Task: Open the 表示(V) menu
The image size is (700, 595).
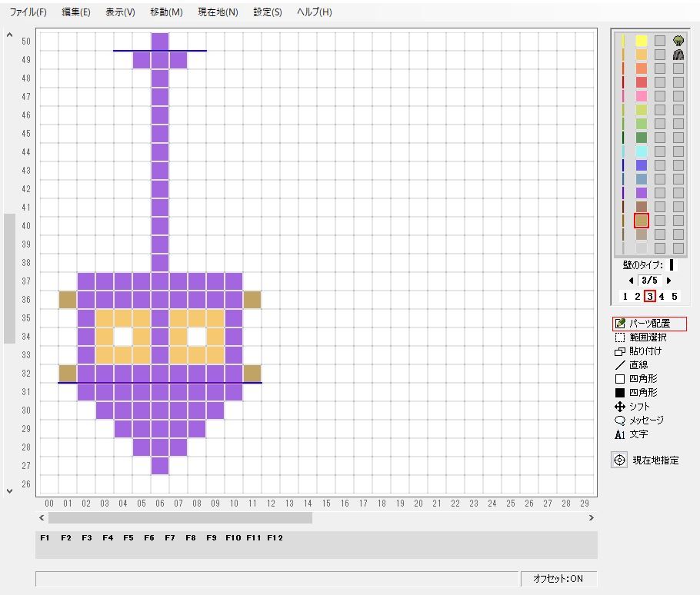Action: (x=120, y=12)
